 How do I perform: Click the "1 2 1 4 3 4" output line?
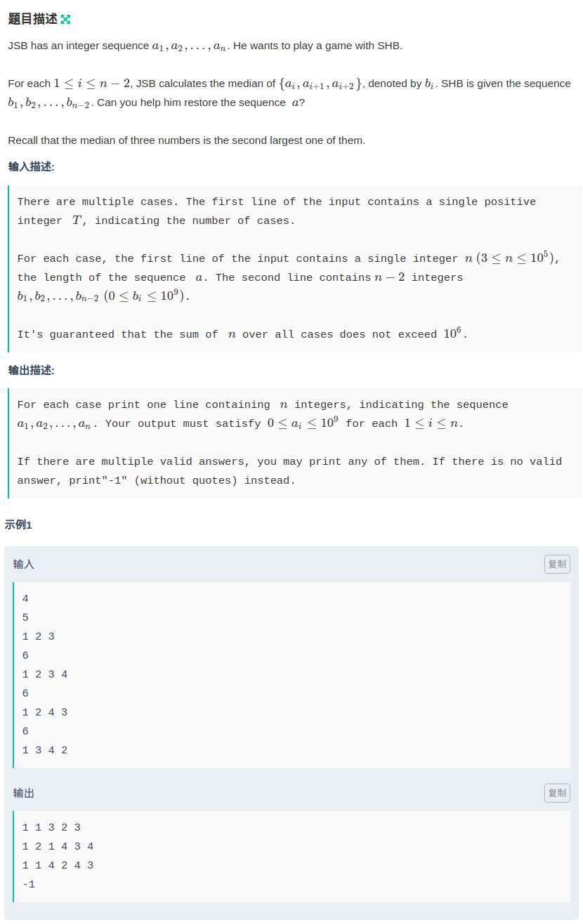pyautogui.click(x=58, y=846)
